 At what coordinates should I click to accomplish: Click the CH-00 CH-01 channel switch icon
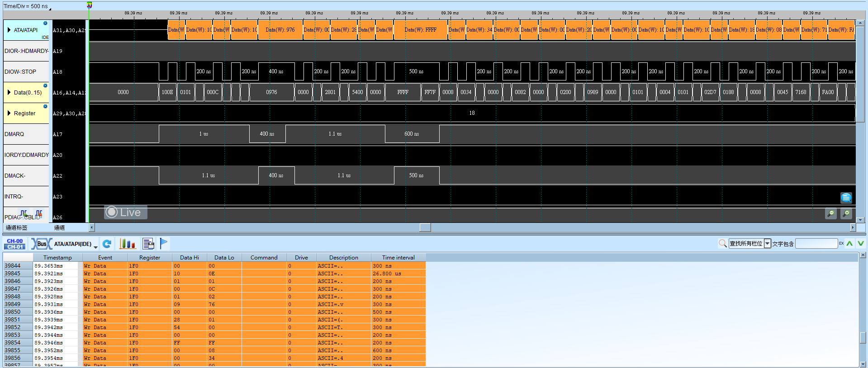(14, 244)
